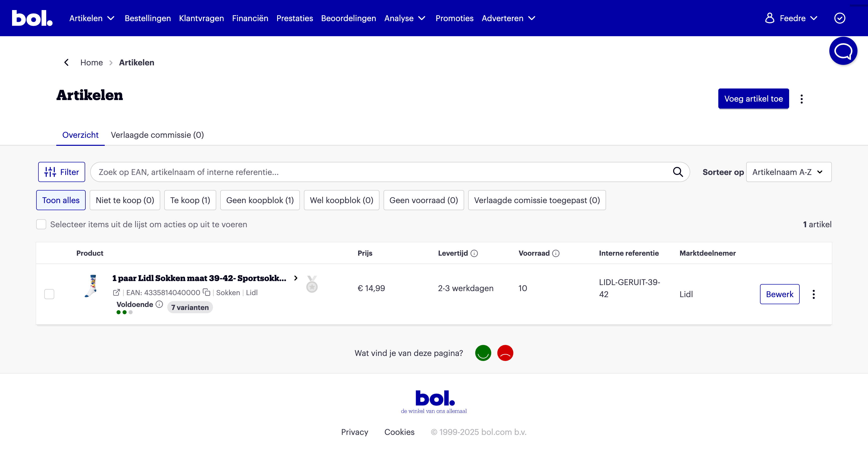Click the Home breadcrumb link
The image size is (868, 454).
click(91, 62)
